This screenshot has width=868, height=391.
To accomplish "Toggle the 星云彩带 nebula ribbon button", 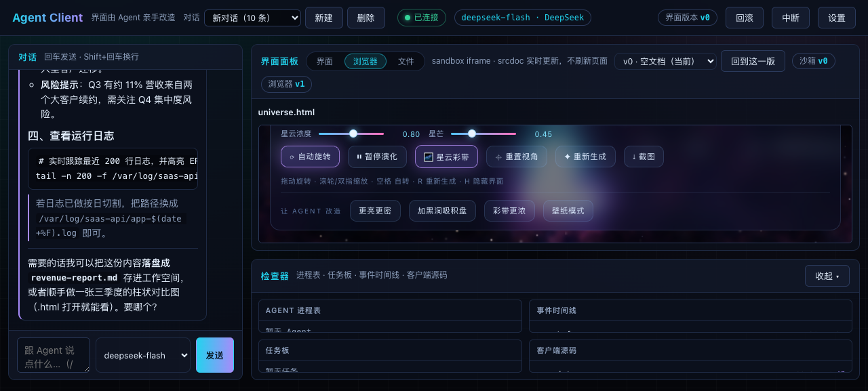I will coord(446,157).
